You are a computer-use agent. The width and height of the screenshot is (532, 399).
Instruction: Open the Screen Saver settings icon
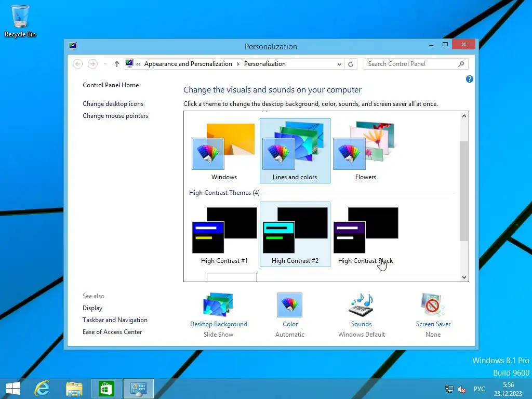click(433, 304)
